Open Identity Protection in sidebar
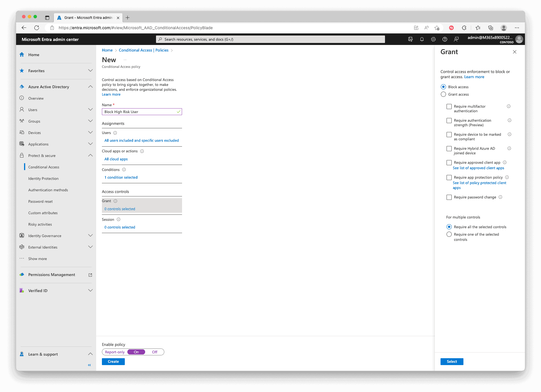The image size is (541, 392). tap(44, 178)
